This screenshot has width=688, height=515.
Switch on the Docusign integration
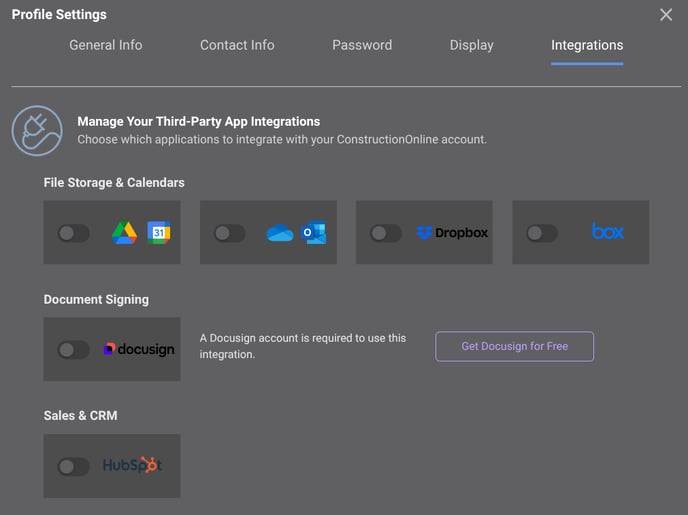pyautogui.click(x=73, y=350)
